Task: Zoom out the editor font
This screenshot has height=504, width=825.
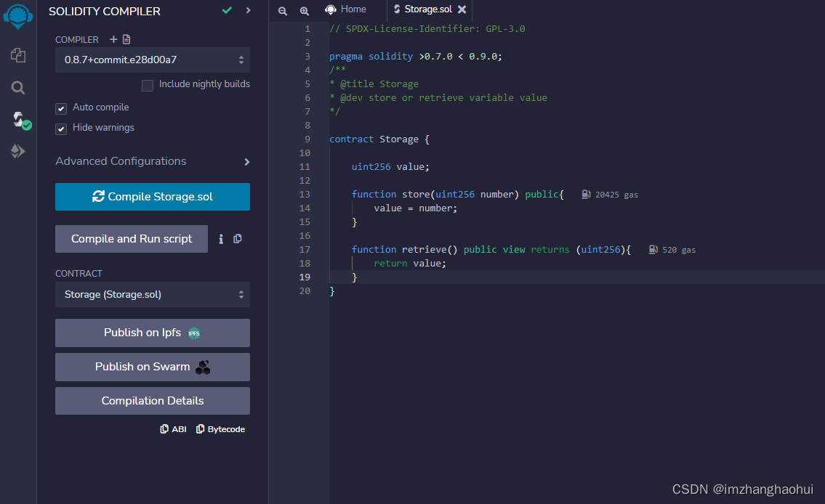Action: [x=283, y=10]
